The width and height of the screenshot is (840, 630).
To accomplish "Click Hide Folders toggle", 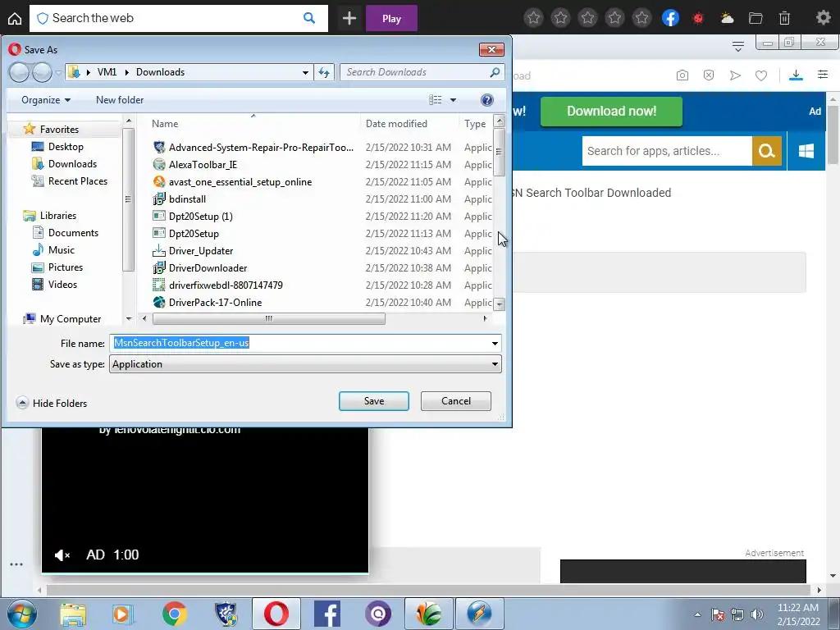I will click(52, 403).
